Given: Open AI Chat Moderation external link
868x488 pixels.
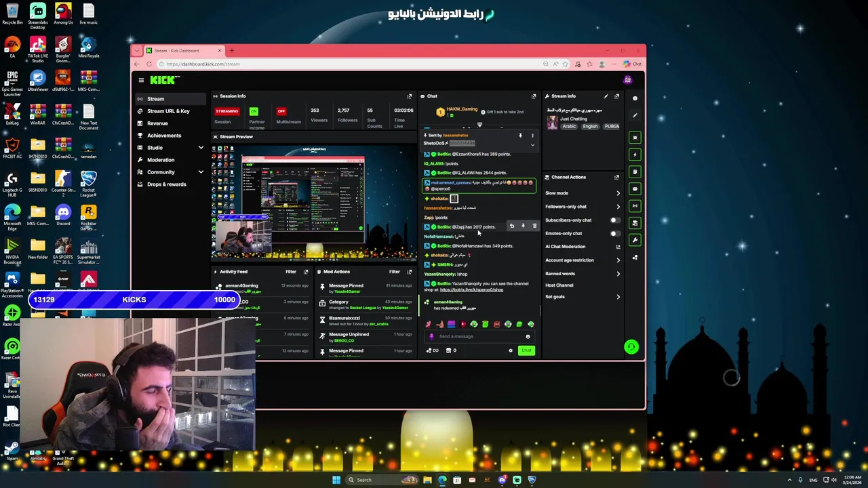Looking at the screenshot, I should click(618, 247).
